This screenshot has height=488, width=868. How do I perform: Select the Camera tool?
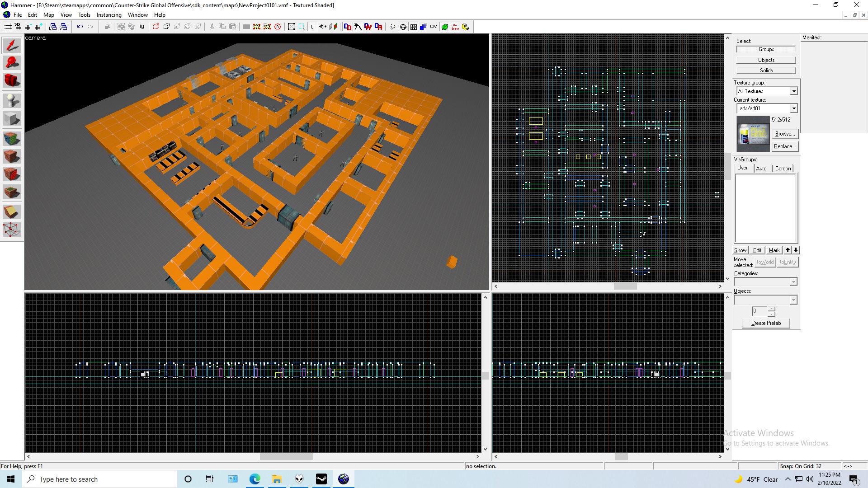(12, 80)
